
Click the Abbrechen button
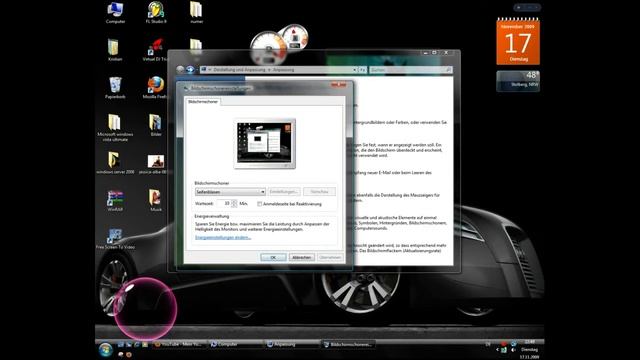302,258
